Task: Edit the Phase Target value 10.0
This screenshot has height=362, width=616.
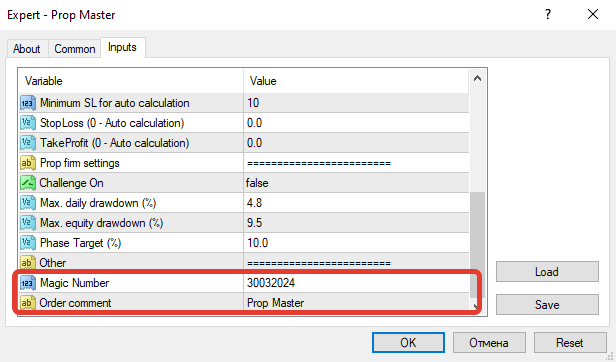Action: (x=356, y=243)
